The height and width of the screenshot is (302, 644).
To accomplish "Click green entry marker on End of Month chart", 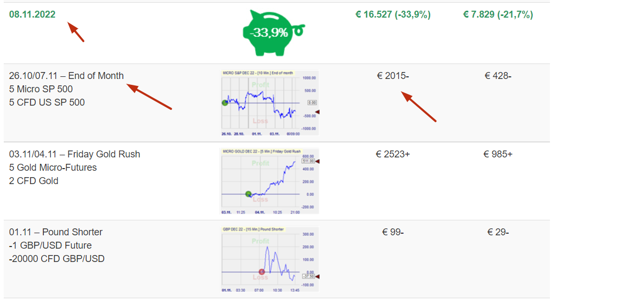I will point(225,103).
